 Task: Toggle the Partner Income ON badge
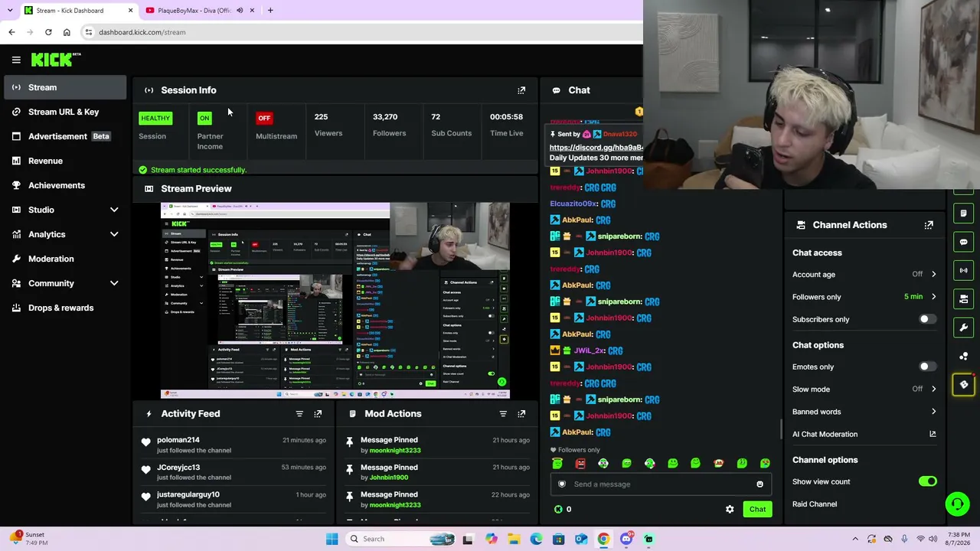204,118
